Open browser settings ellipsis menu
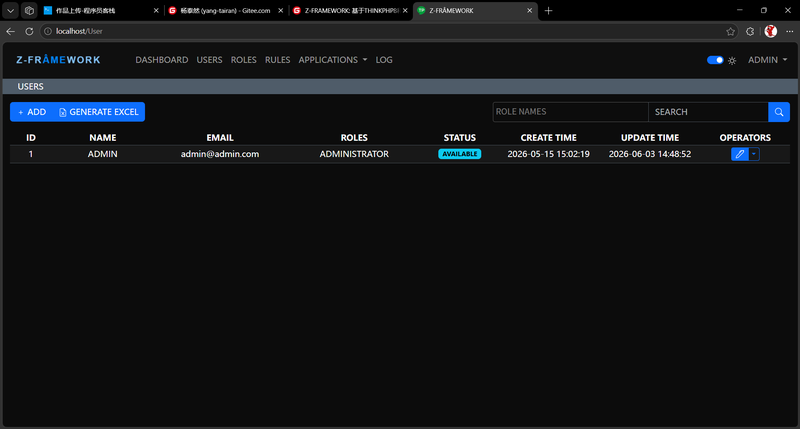This screenshot has width=800, height=429. [x=789, y=32]
